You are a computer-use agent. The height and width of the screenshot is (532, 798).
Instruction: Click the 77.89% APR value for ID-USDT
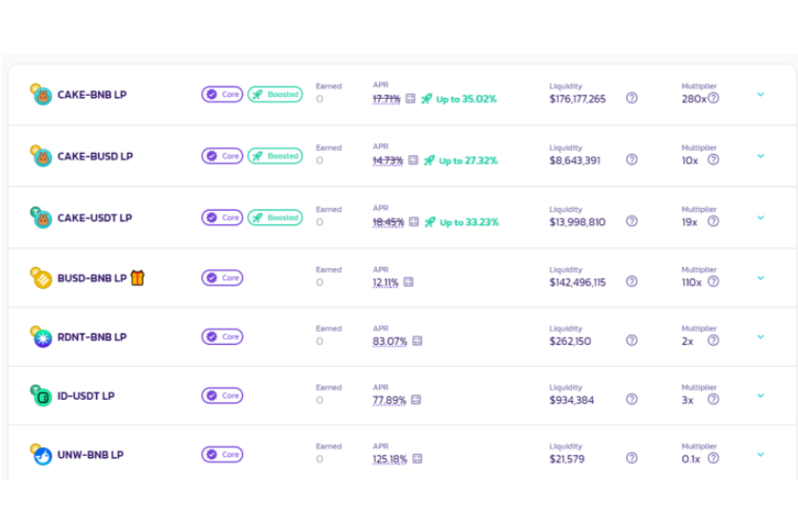click(389, 400)
